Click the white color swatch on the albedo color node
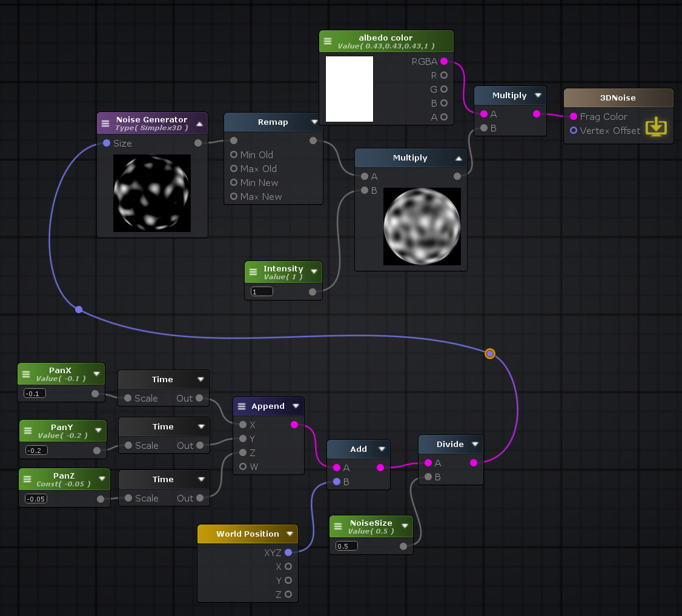The height and width of the screenshot is (616, 682). (x=349, y=89)
